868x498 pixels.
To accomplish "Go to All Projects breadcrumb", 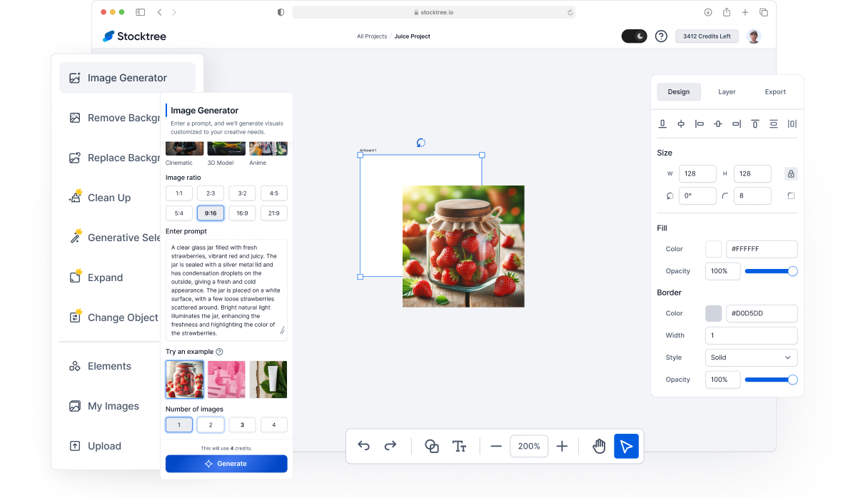I will (x=372, y=36).
